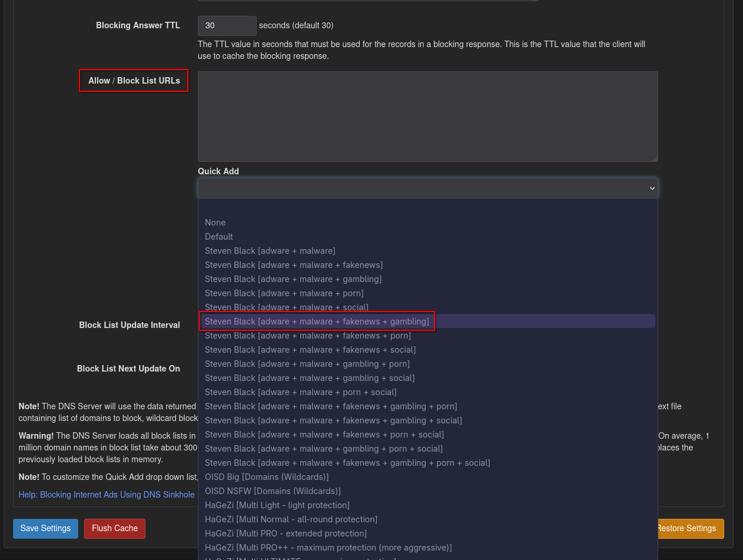Viewport: 743px width, 560px height.
Task: Click the Allow / Block List URLs label
Action: (134, 81)
